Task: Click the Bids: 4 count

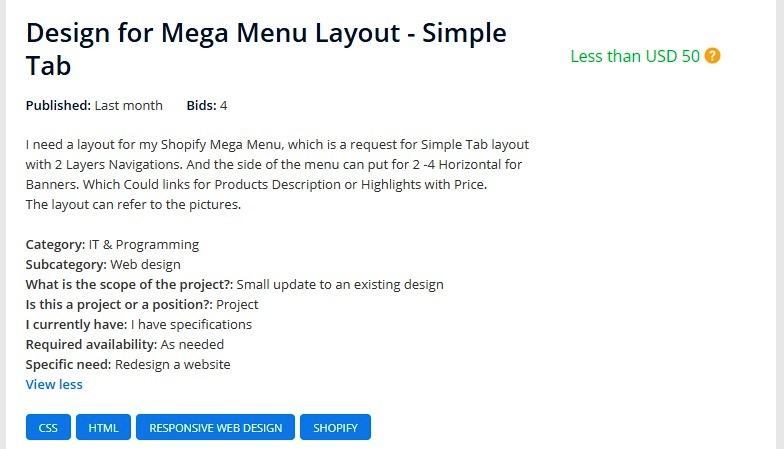Action: coord(207,105)
